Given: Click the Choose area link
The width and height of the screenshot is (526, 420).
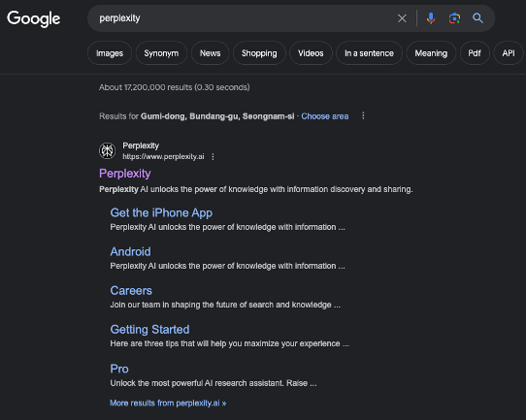Looking at the screenshot, I should pos(325,116).
